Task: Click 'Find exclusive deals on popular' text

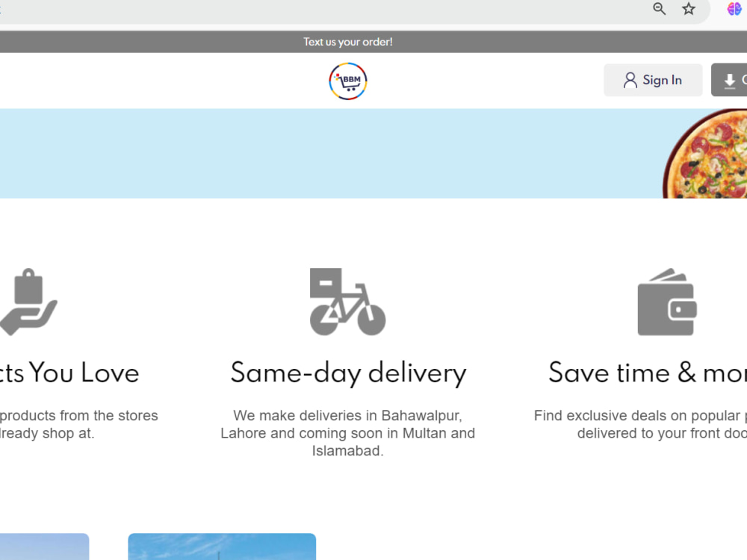Action: [637, 415]
